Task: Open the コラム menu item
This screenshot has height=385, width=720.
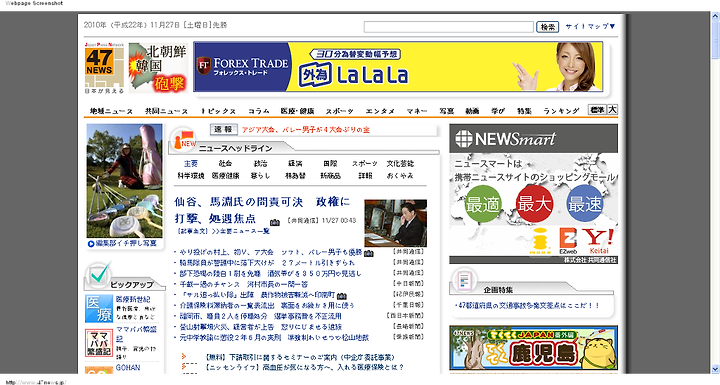Action: (x=259, y=111)
